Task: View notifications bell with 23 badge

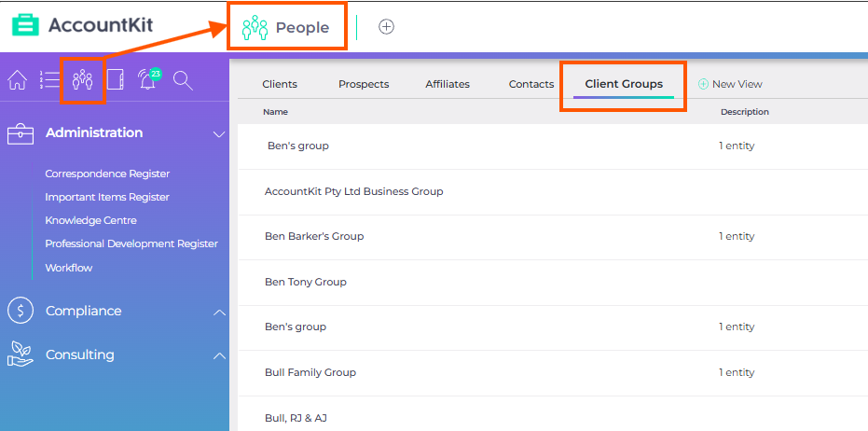Action: point(148,79)
